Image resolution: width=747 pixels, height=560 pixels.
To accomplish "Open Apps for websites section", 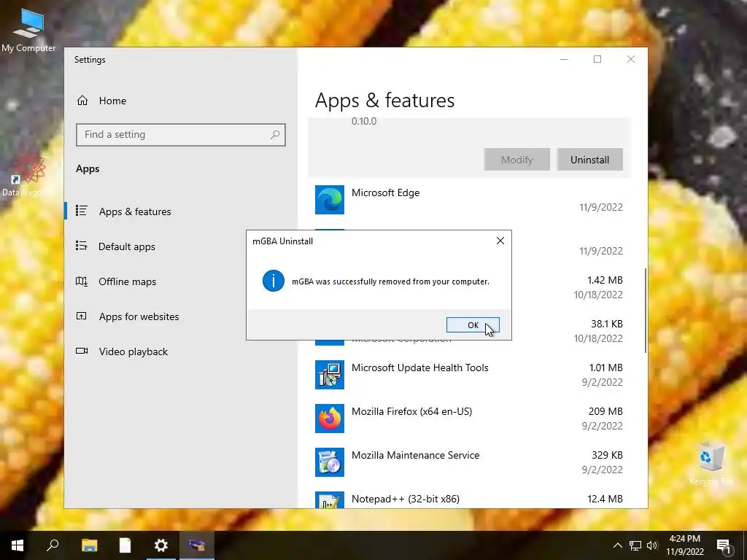I will click(139, 316).
